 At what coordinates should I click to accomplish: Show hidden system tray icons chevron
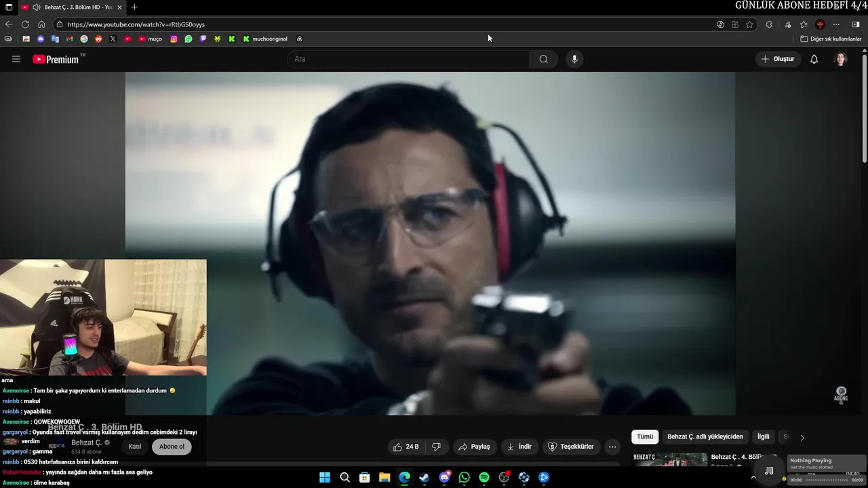pyautogui.click(x=753, y=477)
